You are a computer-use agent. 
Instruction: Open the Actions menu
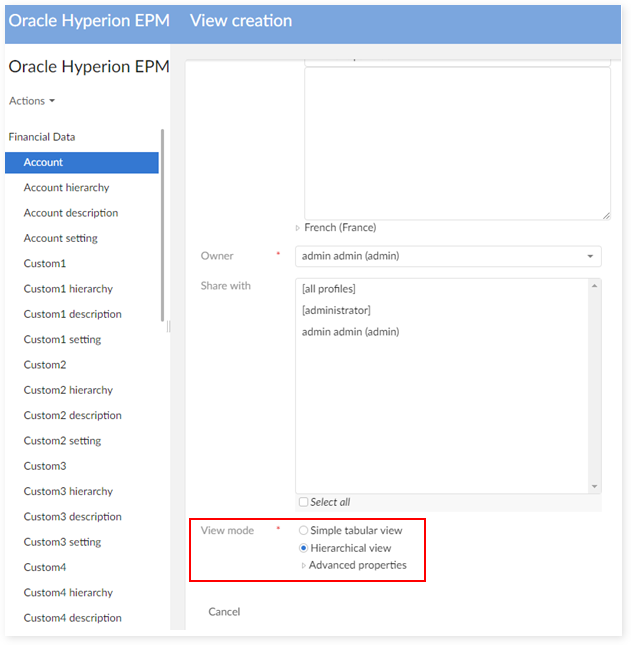click(x=32, y=101)
